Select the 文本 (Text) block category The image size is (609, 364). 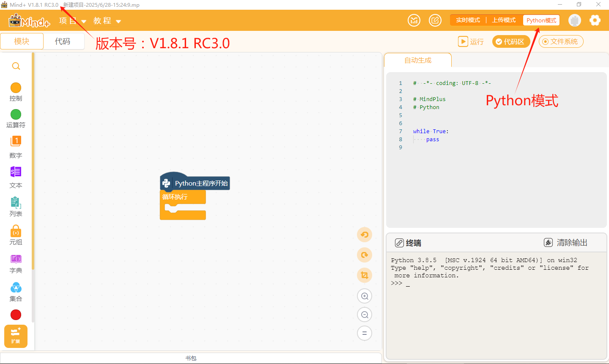click(x=16, y=177)
